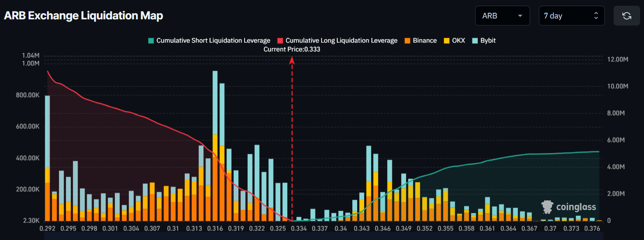
Task: Click the 200.00K left axis label
Action: [x=27, y=189]
